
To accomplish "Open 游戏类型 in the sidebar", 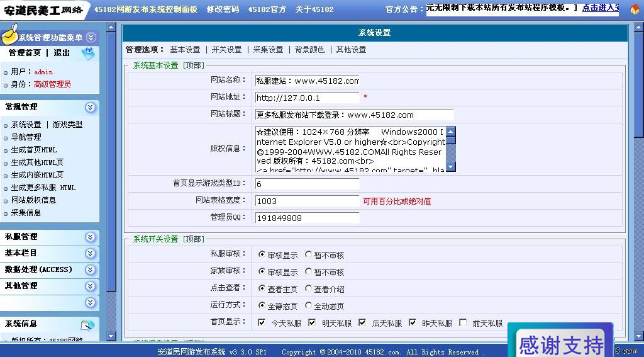I will click(x=67, y=124).
